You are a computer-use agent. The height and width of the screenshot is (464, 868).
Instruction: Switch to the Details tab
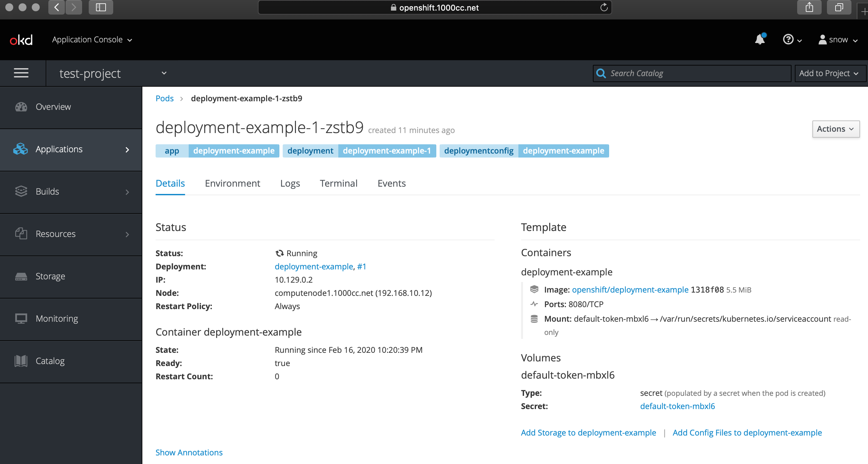170,183
